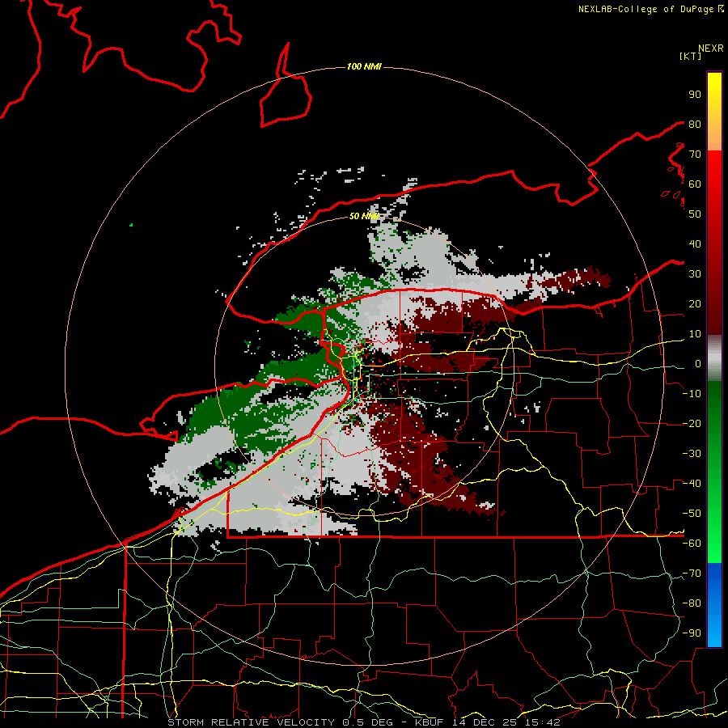Click the -40 value on the velocity scale

click(x=692, y=484)
